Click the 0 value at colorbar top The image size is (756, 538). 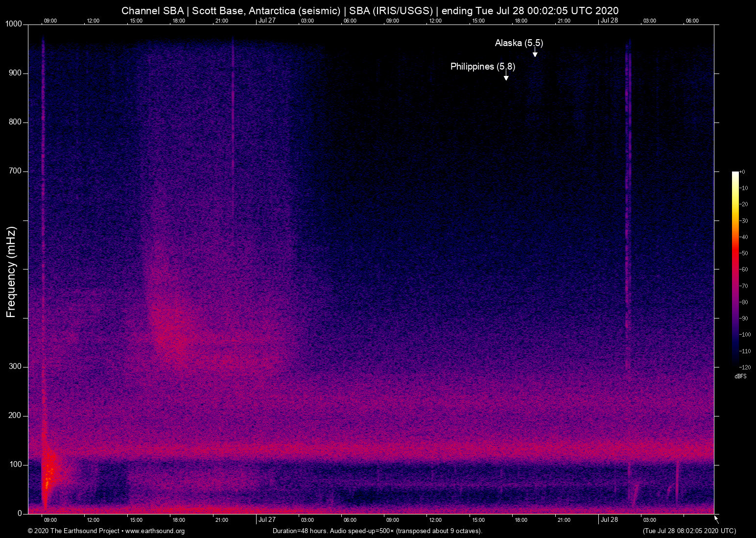743,172
